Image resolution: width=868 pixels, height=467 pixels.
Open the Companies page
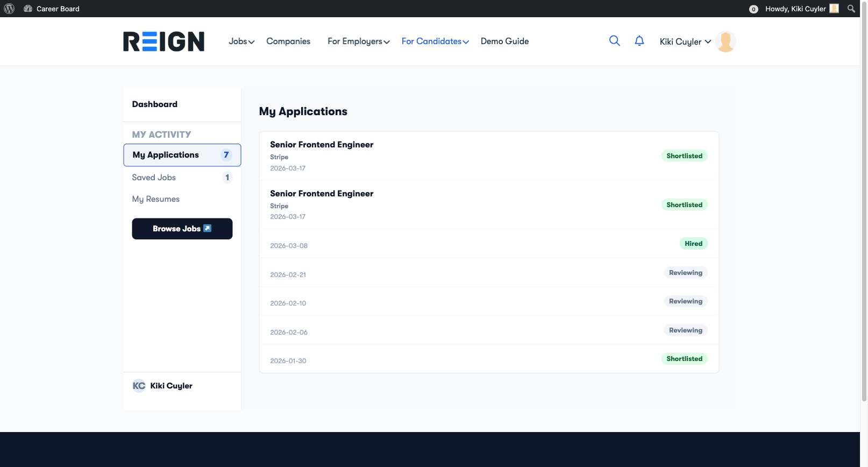[x=288, y=41]
